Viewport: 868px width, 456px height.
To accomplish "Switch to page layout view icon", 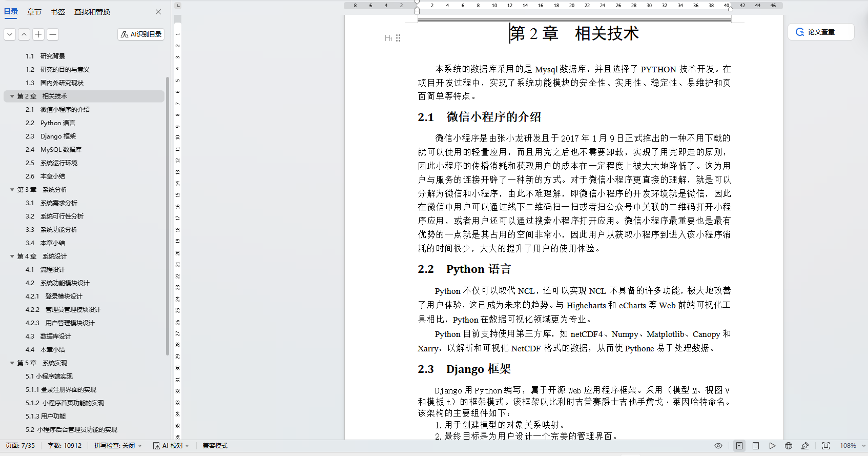I will (739, 446).
